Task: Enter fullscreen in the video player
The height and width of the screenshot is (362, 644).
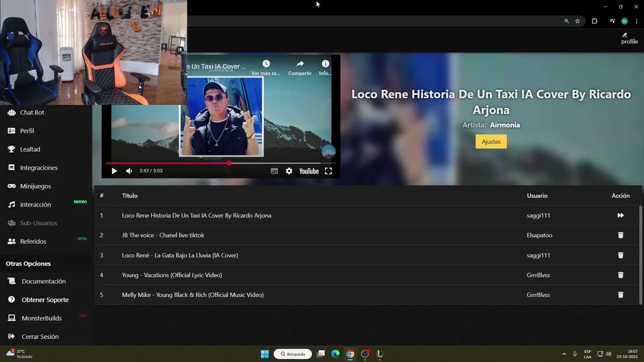Action: pyautogui.click(x=328, y=171)
